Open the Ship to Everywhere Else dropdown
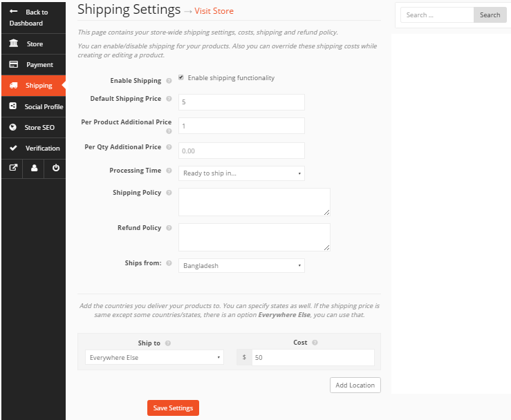Image resolution: width=511 pixels, height=420 pixels. coord(154,358)
